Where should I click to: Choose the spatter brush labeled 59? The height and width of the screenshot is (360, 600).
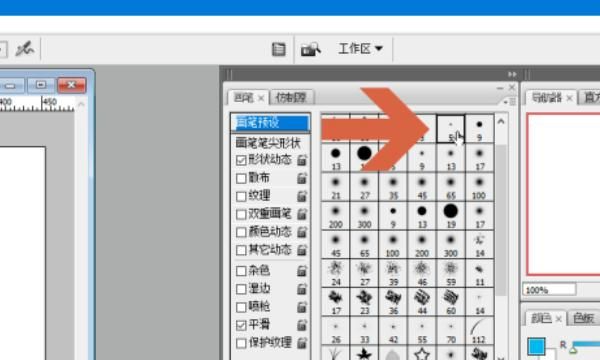451,274
